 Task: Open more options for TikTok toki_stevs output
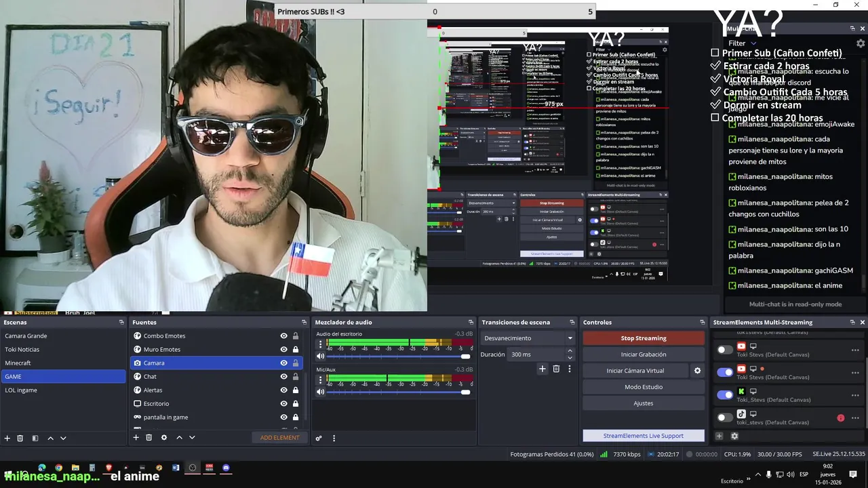pos(855,418)
